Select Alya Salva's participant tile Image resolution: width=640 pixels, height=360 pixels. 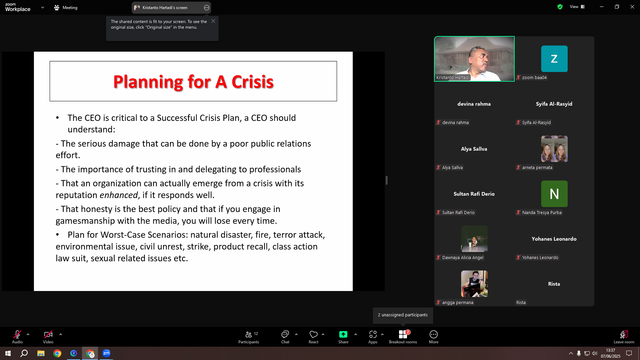pyautogui.click(x=474, y=149)
